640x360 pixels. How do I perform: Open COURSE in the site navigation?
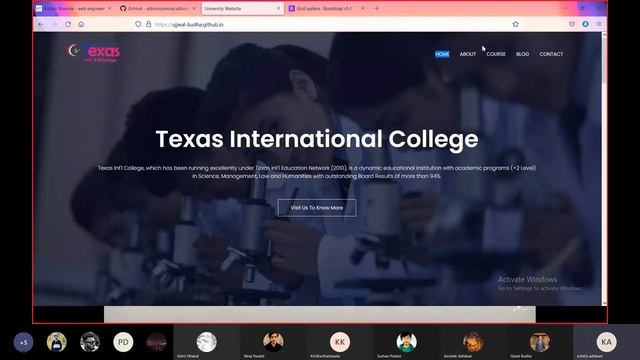tap(496, 54)
